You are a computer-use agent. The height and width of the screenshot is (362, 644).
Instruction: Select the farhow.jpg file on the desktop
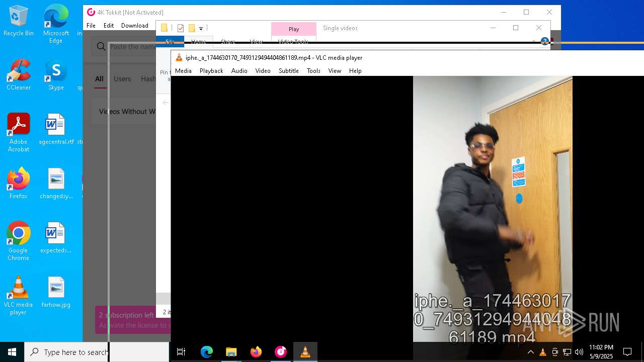pos(56,293)
